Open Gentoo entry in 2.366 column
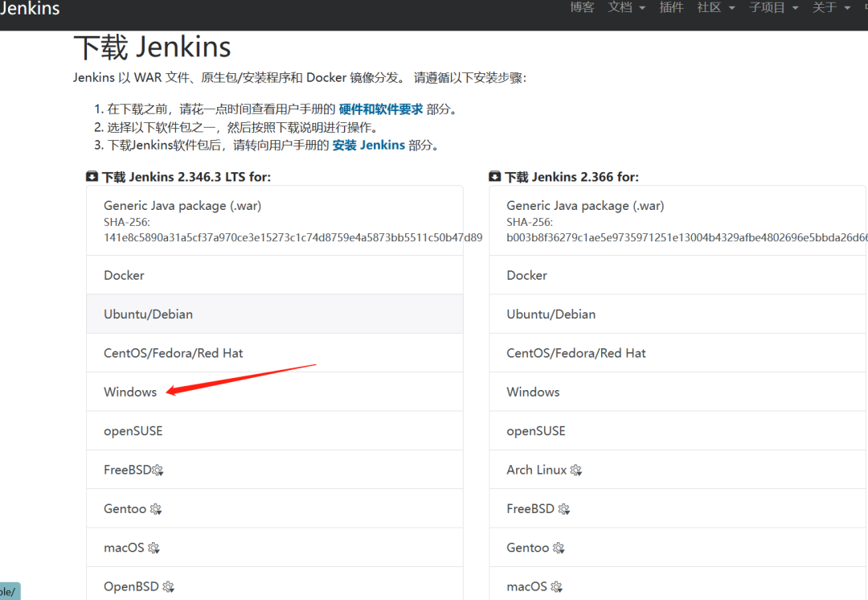Image resolution: width=868 pixels, height=600 pixels. pyautogui.click(x=678, y=548)
